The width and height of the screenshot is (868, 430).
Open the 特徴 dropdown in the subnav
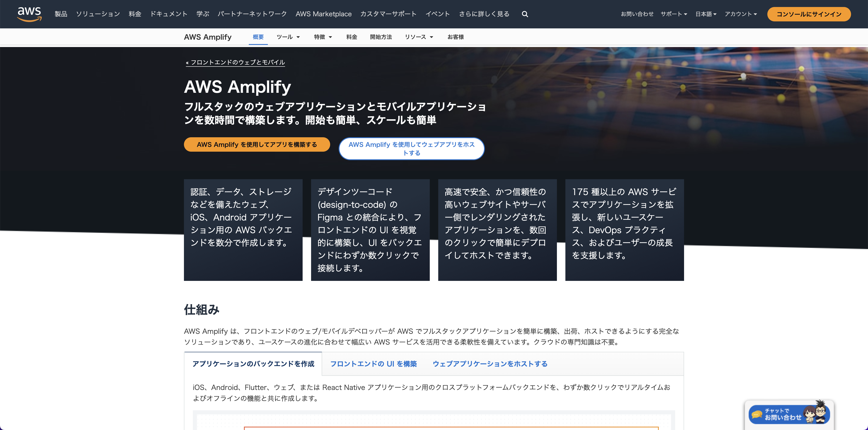pos(323,37)
